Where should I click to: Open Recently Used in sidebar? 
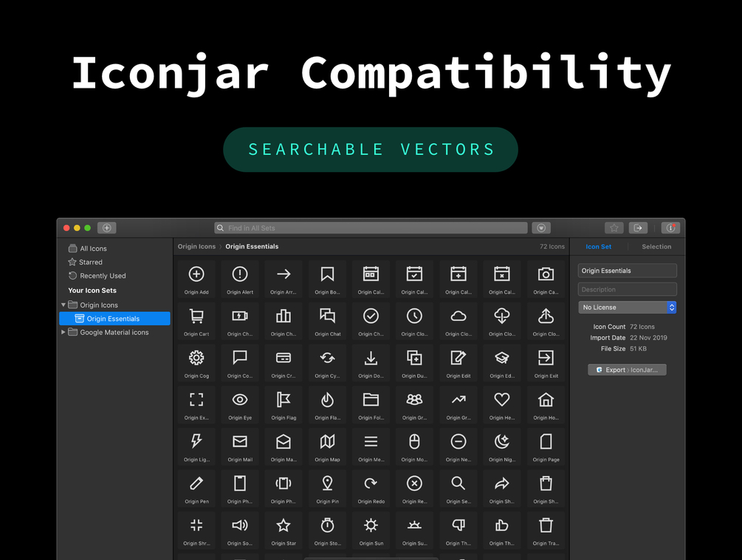click(114, 276)
